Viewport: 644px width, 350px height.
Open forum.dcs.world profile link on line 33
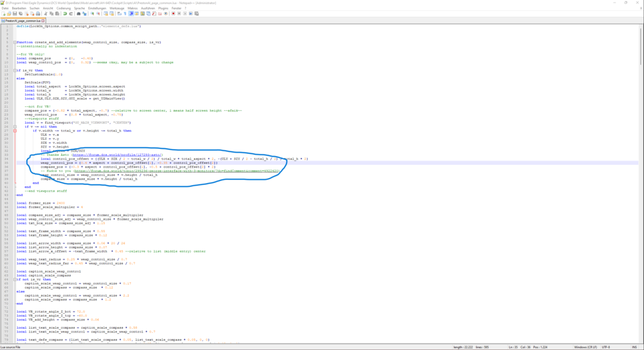pos(117,155)
